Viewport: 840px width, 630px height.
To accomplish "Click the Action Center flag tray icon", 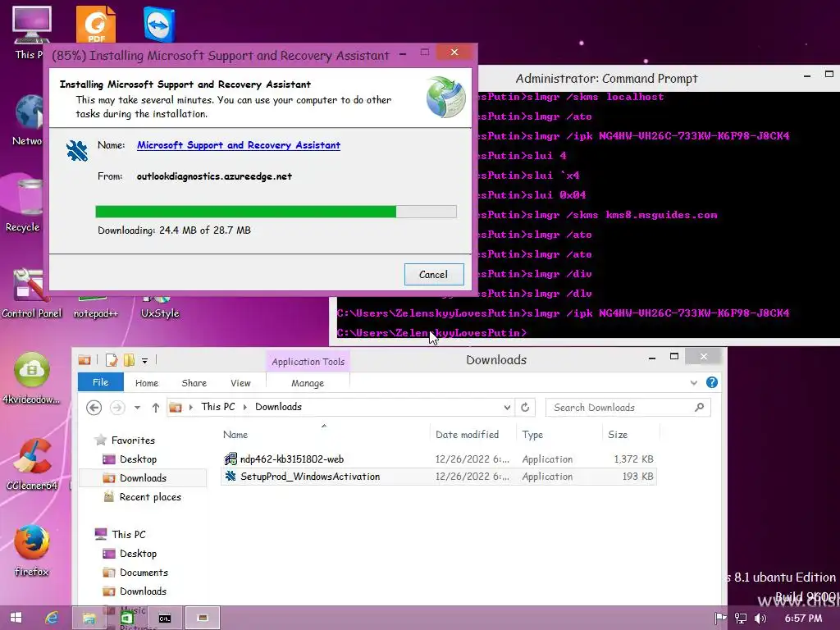I will pos(720,619).
